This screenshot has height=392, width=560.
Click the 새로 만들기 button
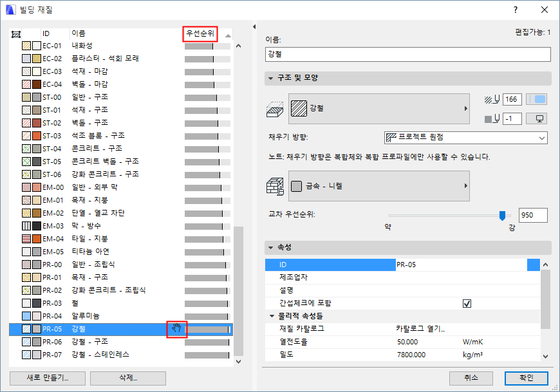pyautogui.click(x=48, y=378)
